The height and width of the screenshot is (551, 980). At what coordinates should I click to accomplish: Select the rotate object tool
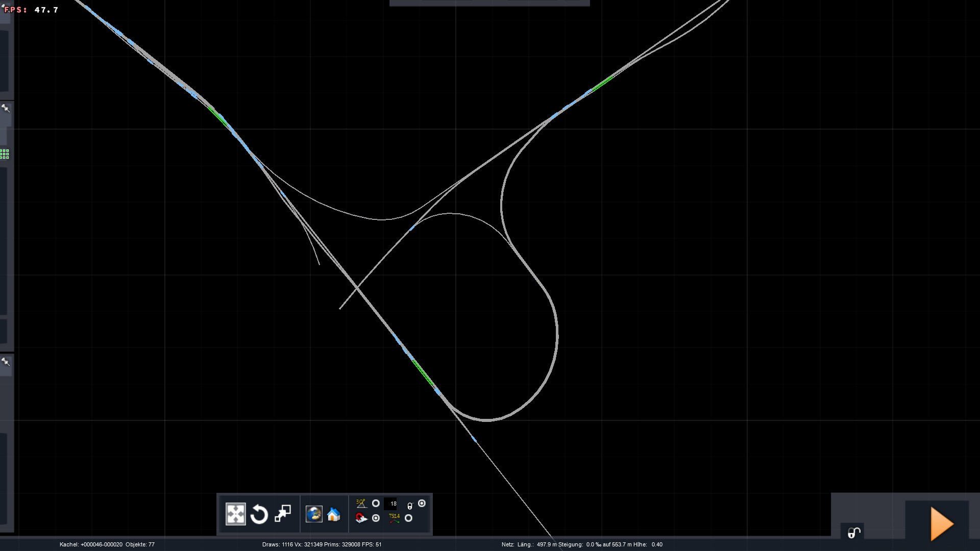(259, 514)
